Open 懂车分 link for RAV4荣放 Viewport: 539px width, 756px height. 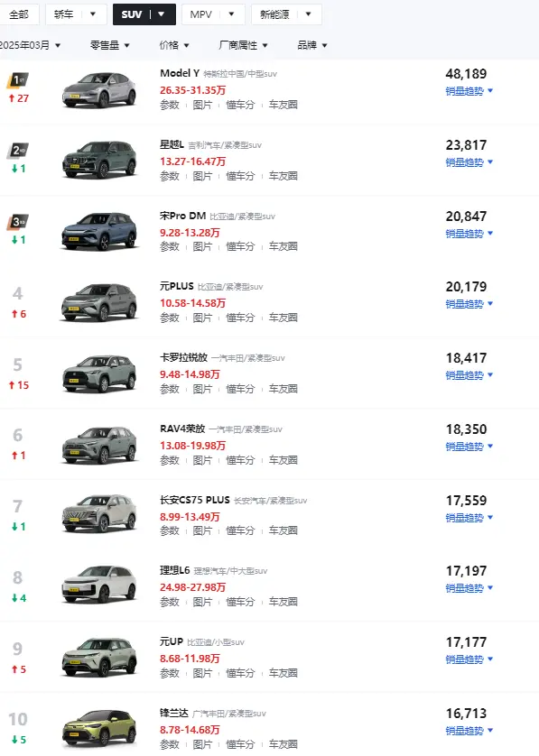[x=240, y=460]
